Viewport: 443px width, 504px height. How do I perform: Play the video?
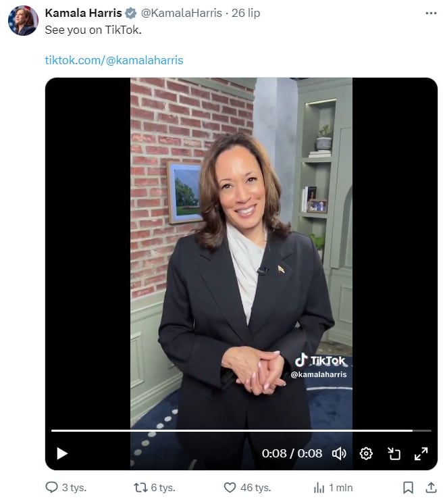coord(62,453)
